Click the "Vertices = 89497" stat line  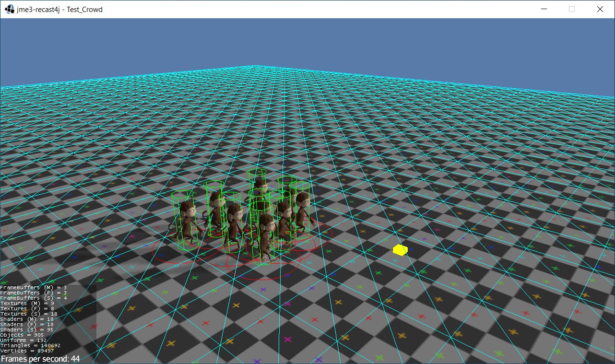(x=27, y=351)
